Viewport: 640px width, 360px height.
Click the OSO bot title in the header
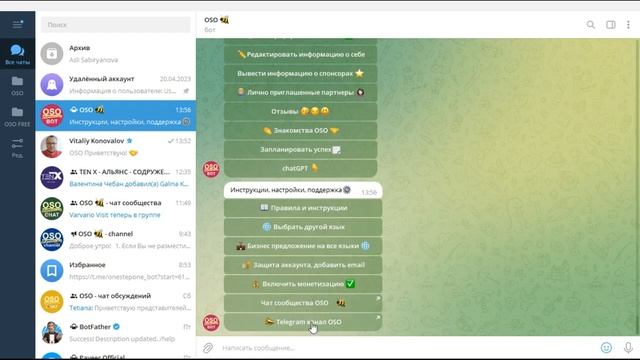[x=216, y=20]
